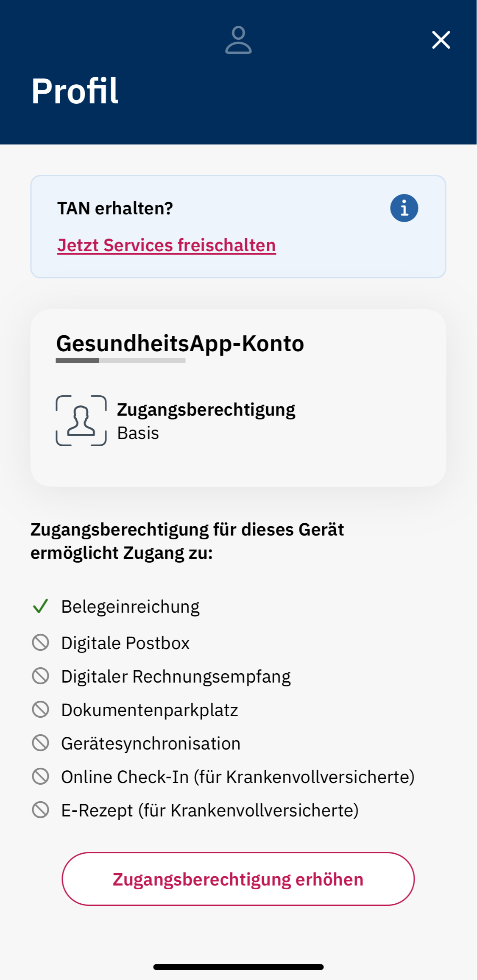477x980 pixels.
Task: Tap the Belegeinreichung list entry
Action: point(130,607)
